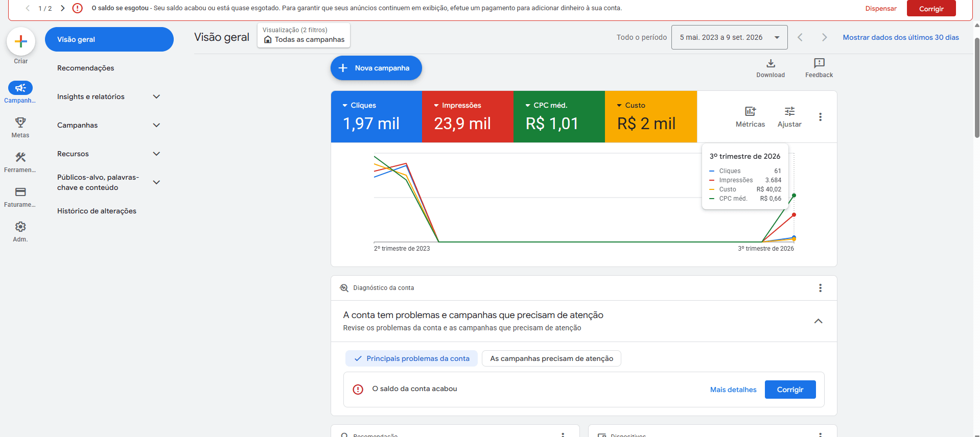Viewport: 980px width, 437px height.
Task: Open the date range dropdown
Action: point(729,37)
